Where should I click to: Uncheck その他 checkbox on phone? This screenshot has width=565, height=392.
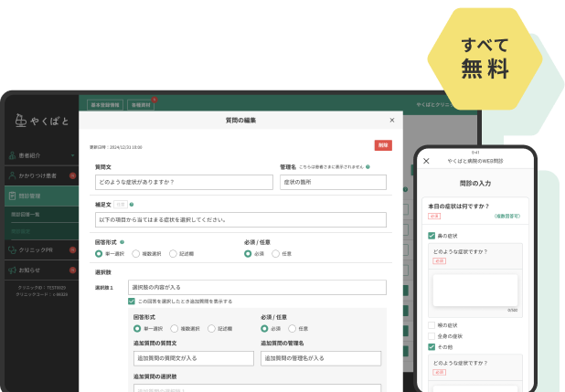(432, 347)
